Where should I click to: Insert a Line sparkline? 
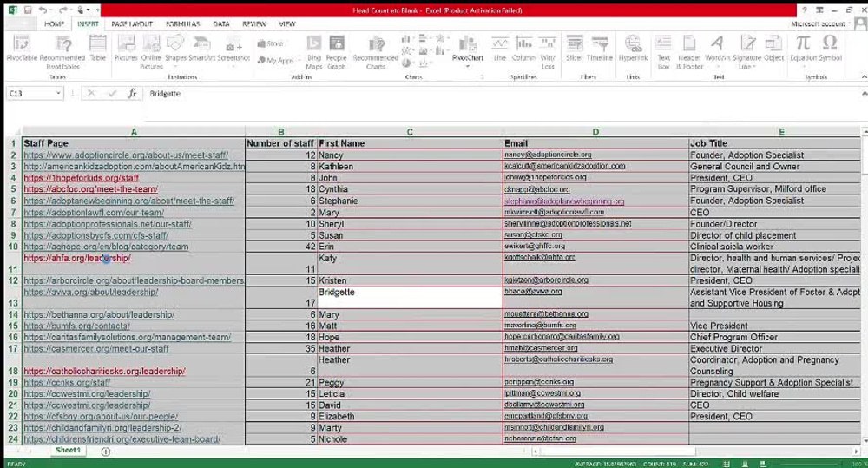499,48
